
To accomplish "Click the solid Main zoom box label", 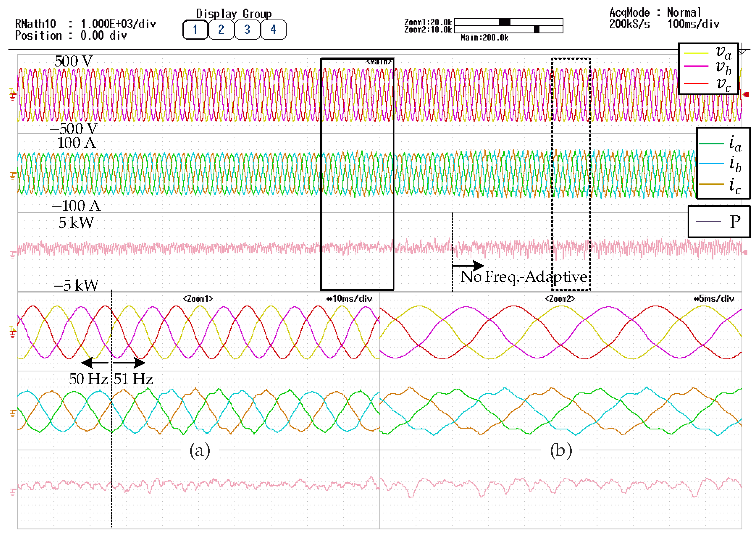I will (x=379, y=62).
